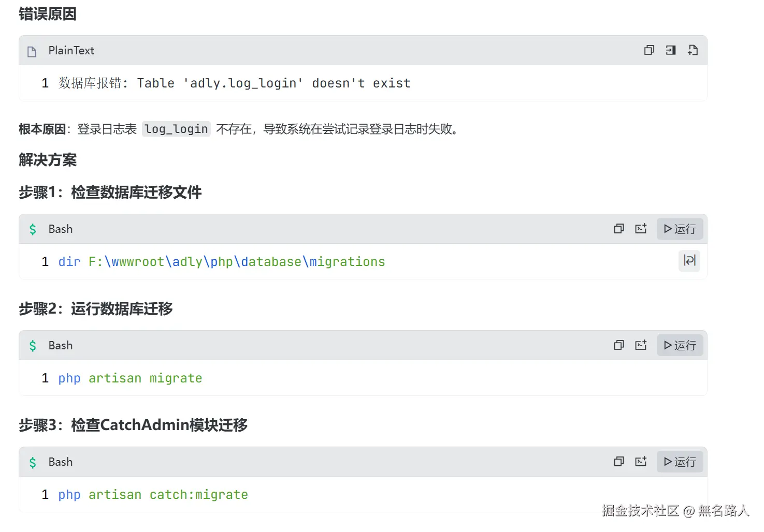
Task: Click the inline log_login code tag
Action: click(x=176, y=129)
